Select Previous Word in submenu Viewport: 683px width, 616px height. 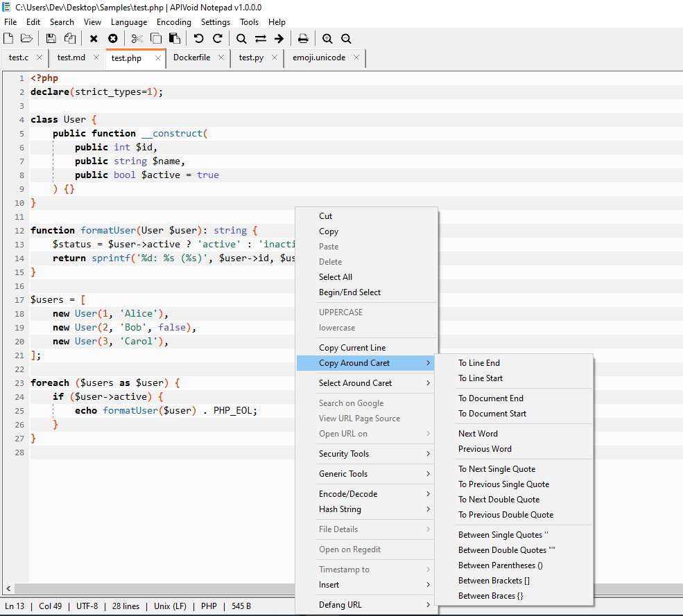tap(514, 449)
